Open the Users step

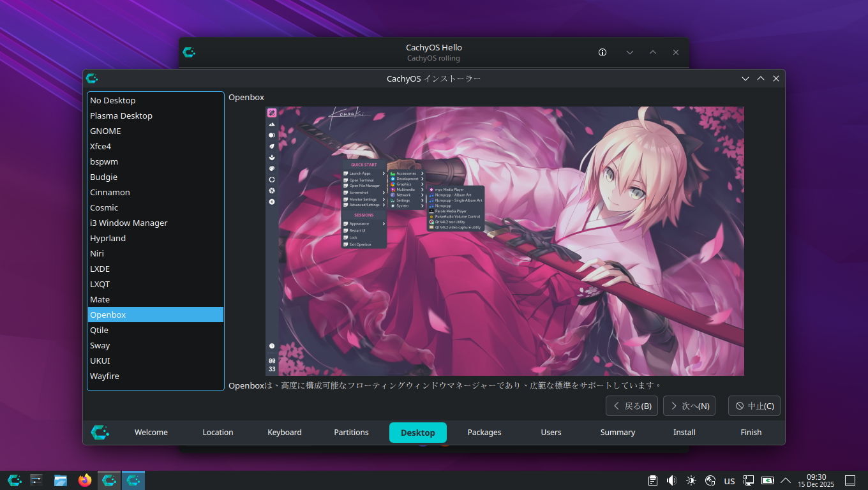pos(551,433)
